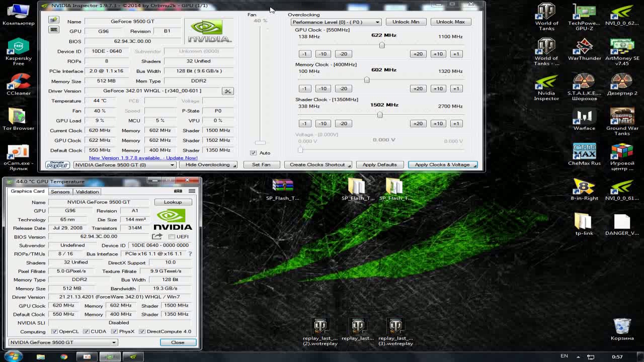This screenshot has width=644, height=362.
Task: Click Close button in GPU-Z
Action: pos(178,342)
